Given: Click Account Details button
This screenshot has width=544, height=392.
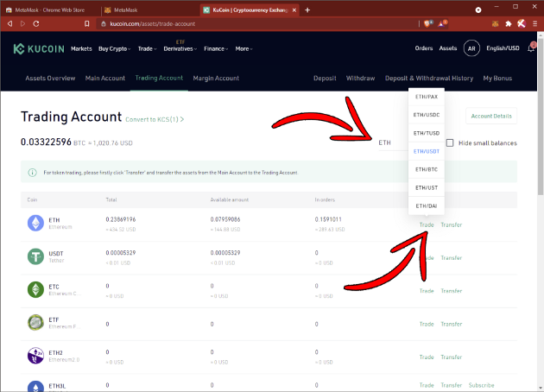Looking at the screenshot, I should 491,117.
